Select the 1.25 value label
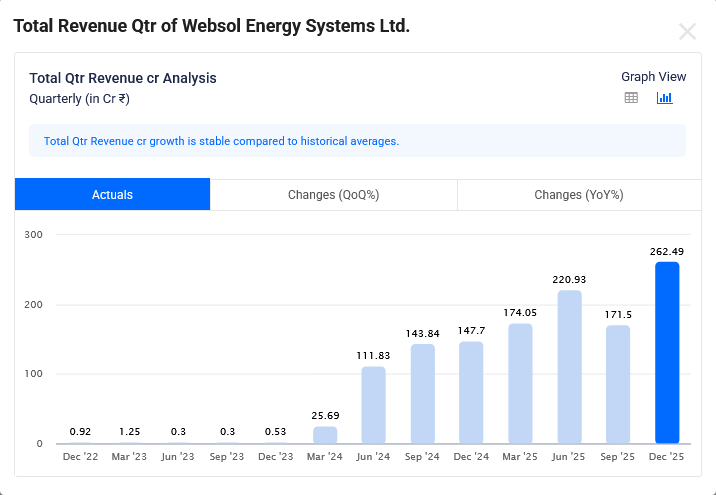The height and width of the screenshot is (495, 716). click(x=130, y=432)
